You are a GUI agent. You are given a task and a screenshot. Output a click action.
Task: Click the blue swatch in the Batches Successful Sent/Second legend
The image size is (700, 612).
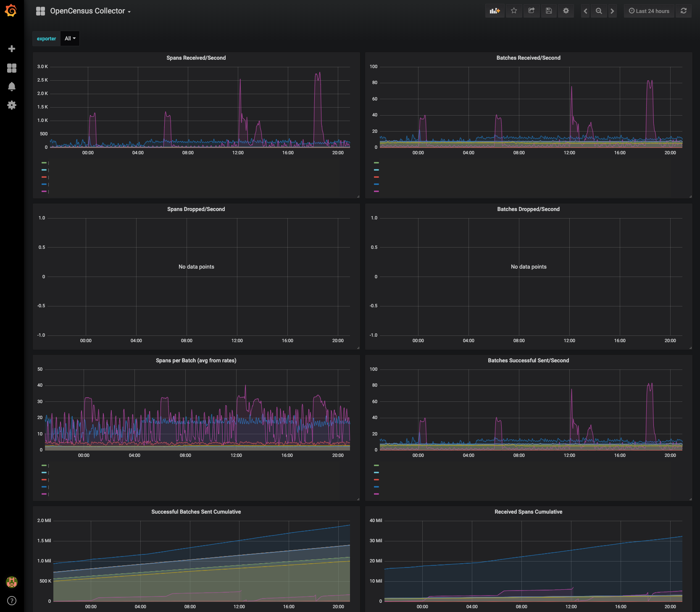coord(376,487)
